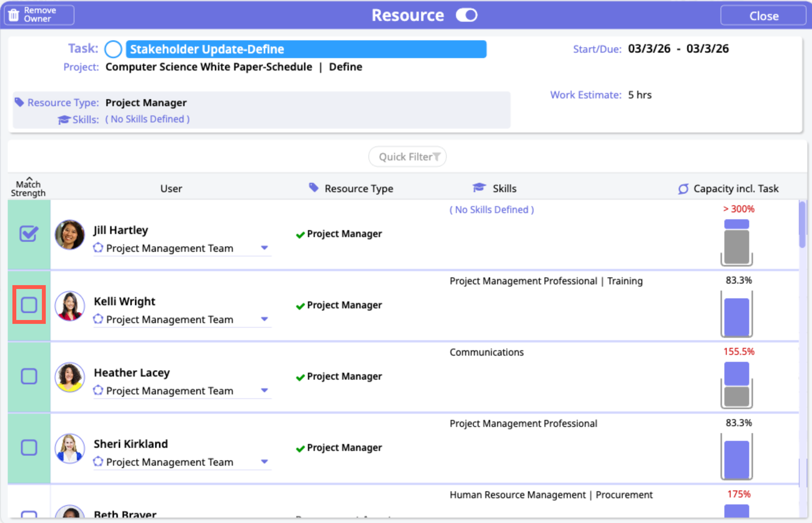The height and width of the screenshot is (523, 812).
Task: Click the Skills graduation cap column icon
Action: click(479, 188)
